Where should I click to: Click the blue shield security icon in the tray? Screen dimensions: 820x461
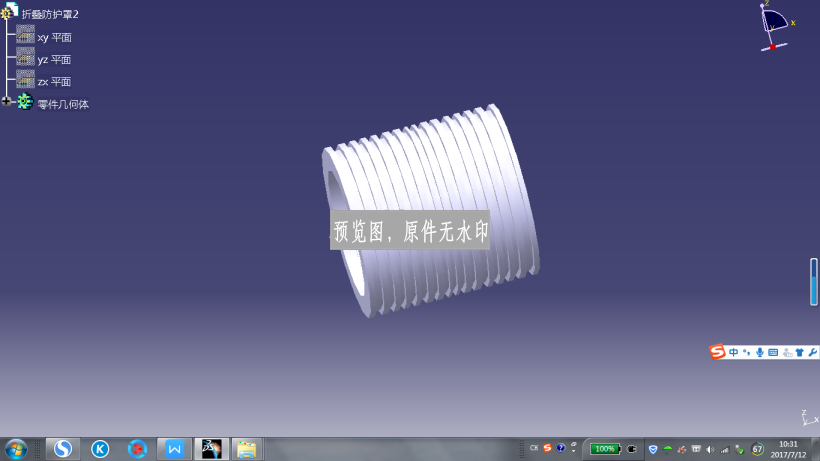tap(653, 449)
